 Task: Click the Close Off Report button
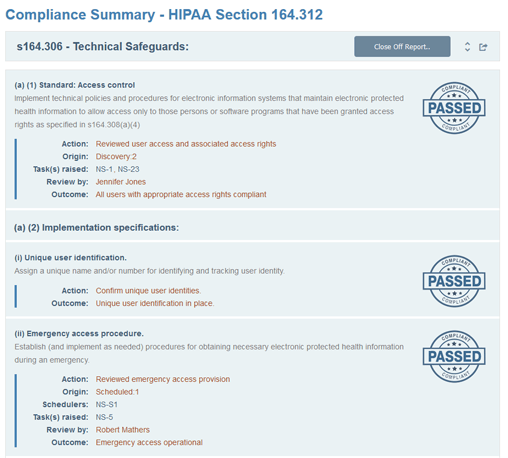(x=402, y=47)
